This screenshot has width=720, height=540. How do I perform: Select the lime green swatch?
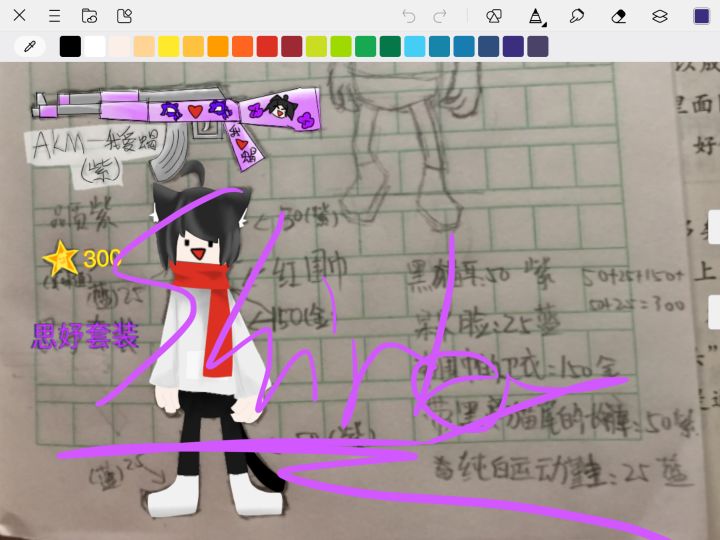click(341, 46)
